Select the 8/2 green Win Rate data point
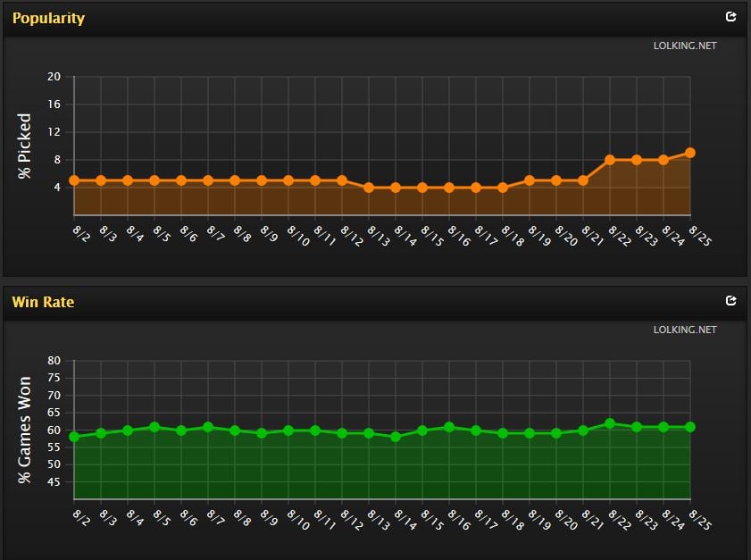This screenshot has height=560, width=751. click(74, 437)
